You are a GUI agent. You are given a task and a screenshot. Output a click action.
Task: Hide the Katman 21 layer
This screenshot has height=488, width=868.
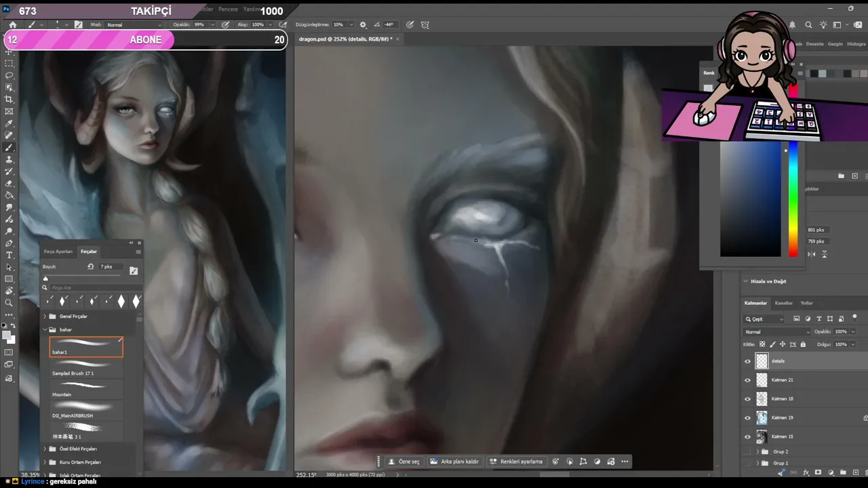click(x=748, y=380)
